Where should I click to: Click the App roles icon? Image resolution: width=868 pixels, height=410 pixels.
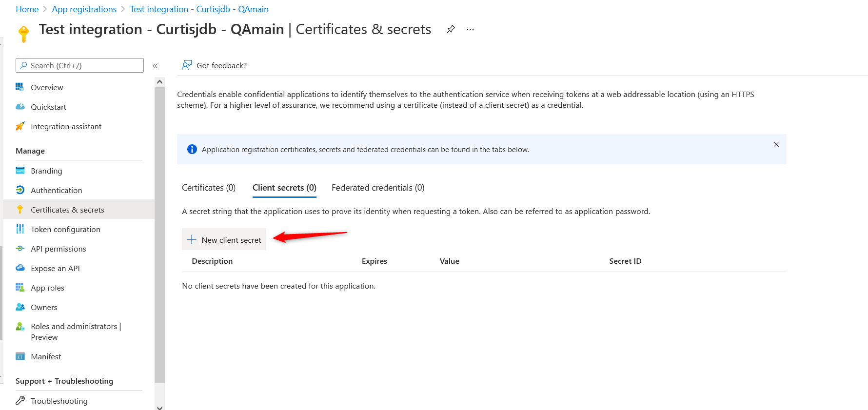coord(20,288)
